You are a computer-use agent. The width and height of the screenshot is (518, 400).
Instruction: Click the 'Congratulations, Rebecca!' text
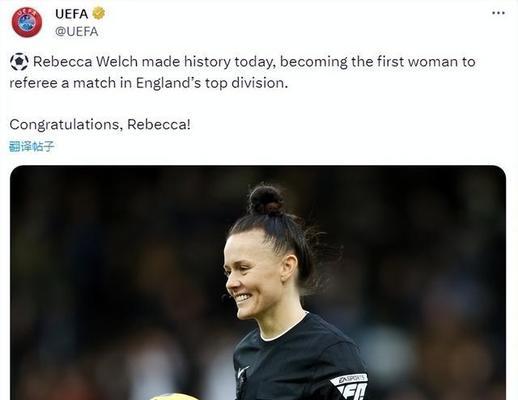(x=100, y=125)
